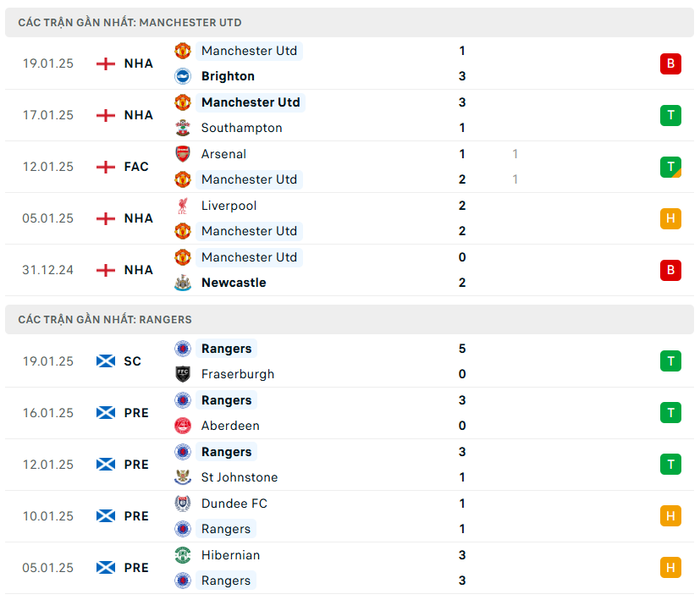700x600 pixels.
Task: Select the Các trận gần nhất: Rangers header
Action: pos(105,320)
